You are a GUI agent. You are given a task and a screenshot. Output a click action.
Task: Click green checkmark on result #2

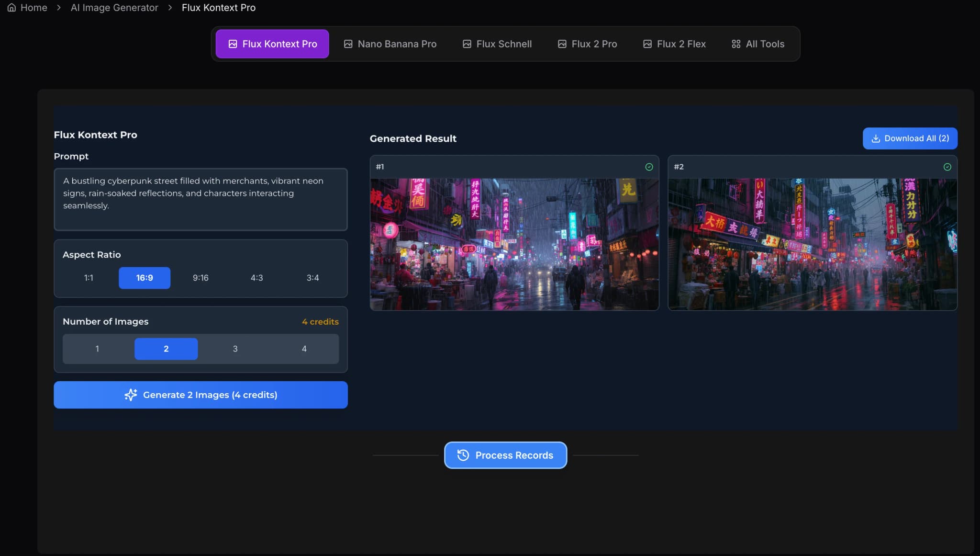[947, 167]
